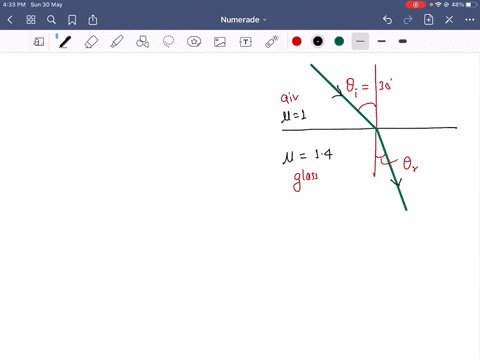Select the thickest stroke width
This screenshot has width=480, height=360.
coord(403,41)
